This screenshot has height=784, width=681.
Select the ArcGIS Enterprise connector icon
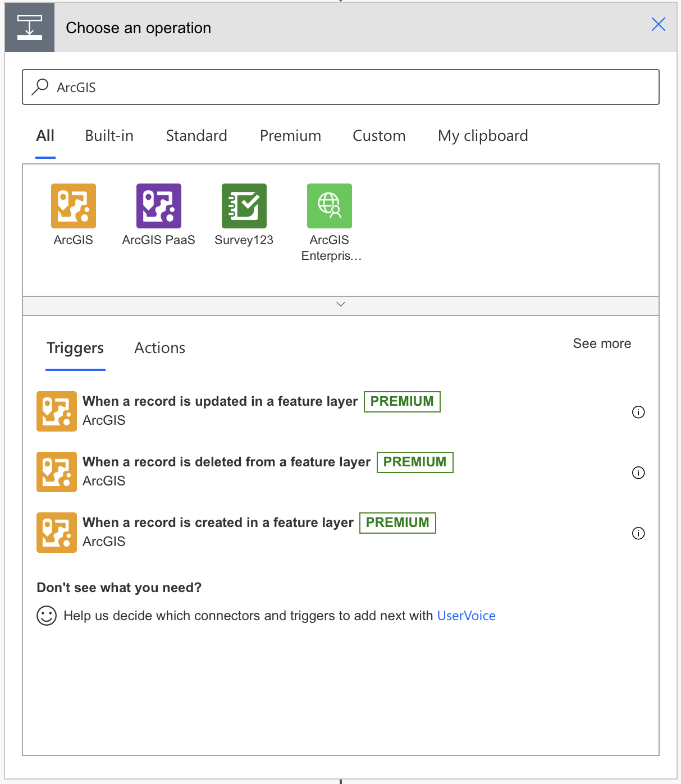pos(330,206)
